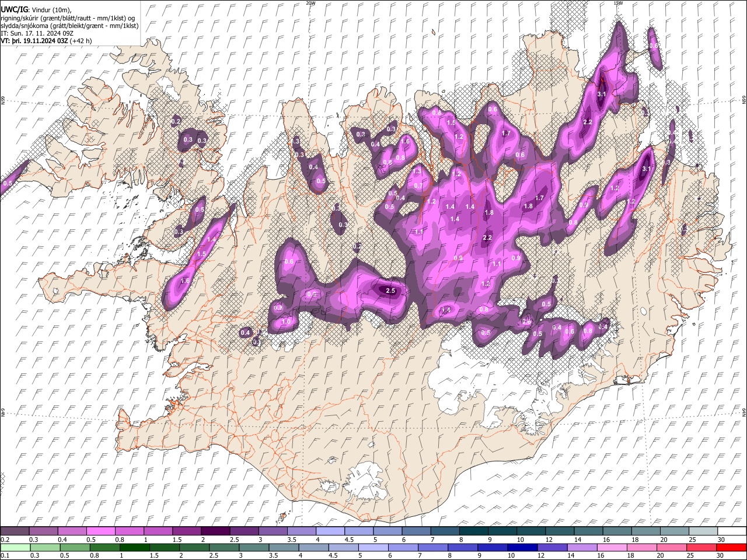Click the '15W' longitude label

618,3
